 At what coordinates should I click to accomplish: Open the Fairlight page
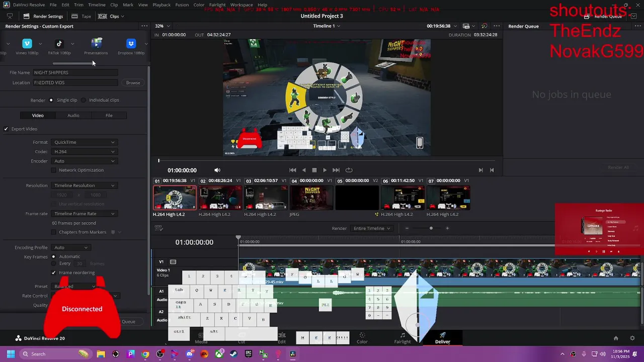click(x=402, y=338)
